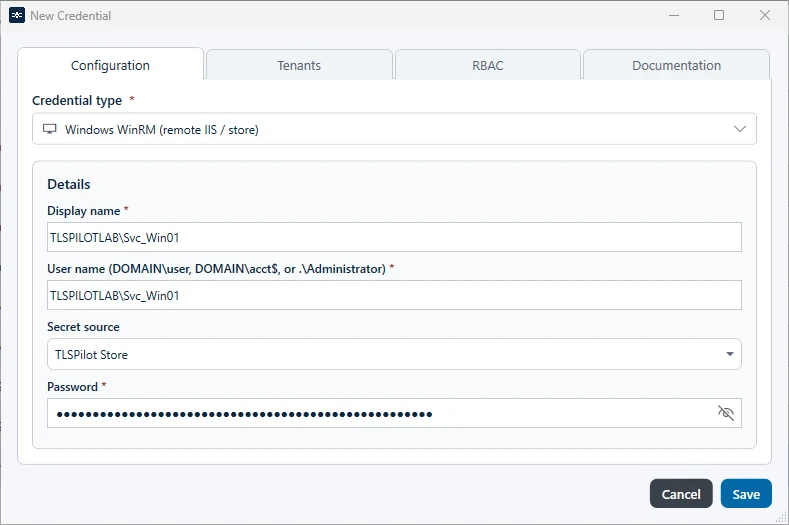Click the Credential type label
The width and height of the screenshot is (789, 525).
click(77, 101)
